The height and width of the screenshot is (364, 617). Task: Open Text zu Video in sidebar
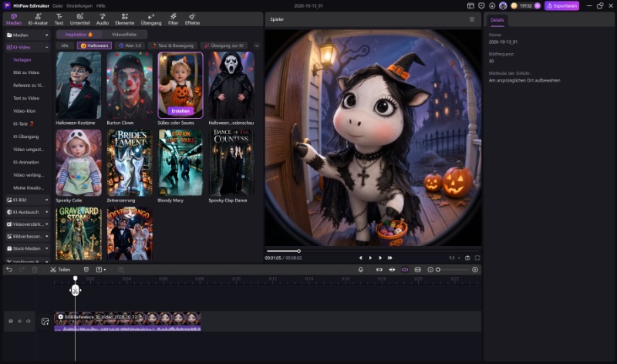click(26, 99)
